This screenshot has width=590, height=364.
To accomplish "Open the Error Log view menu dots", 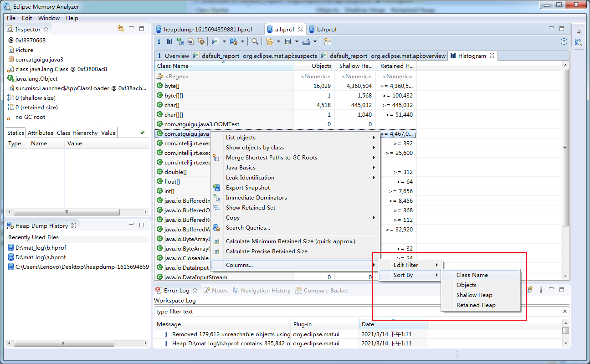I will 541,290.
